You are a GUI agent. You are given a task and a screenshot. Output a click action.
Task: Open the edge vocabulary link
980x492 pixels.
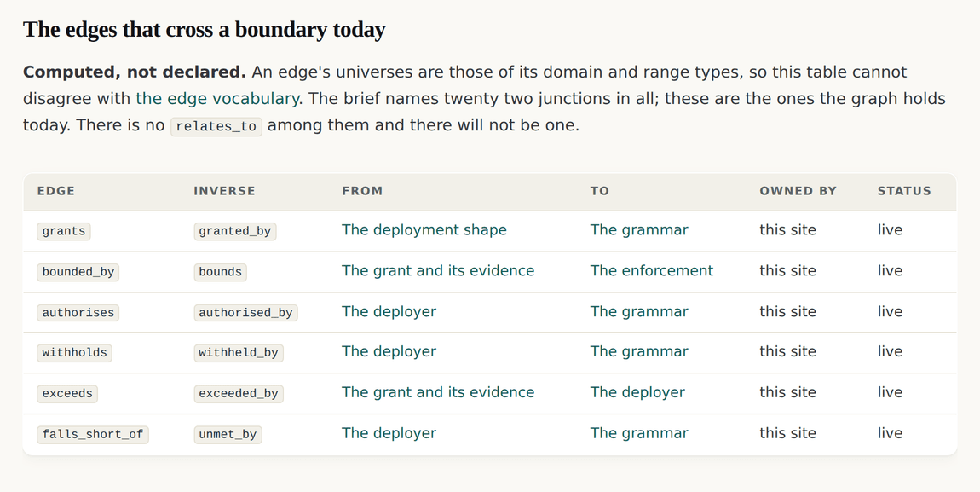[216, 99]
